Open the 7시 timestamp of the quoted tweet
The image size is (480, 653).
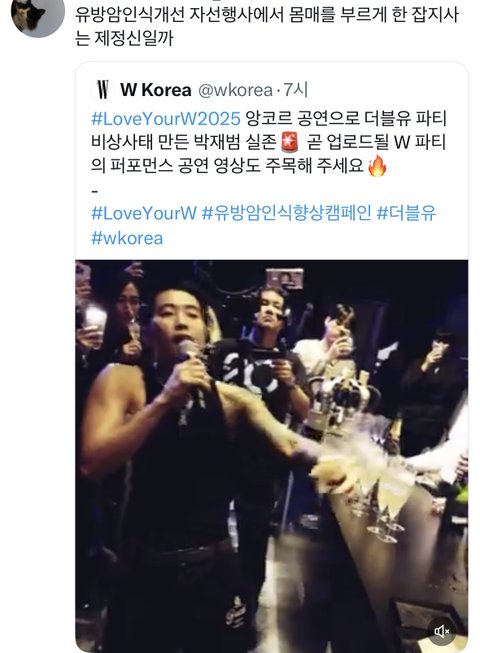(x=296, y=90)
